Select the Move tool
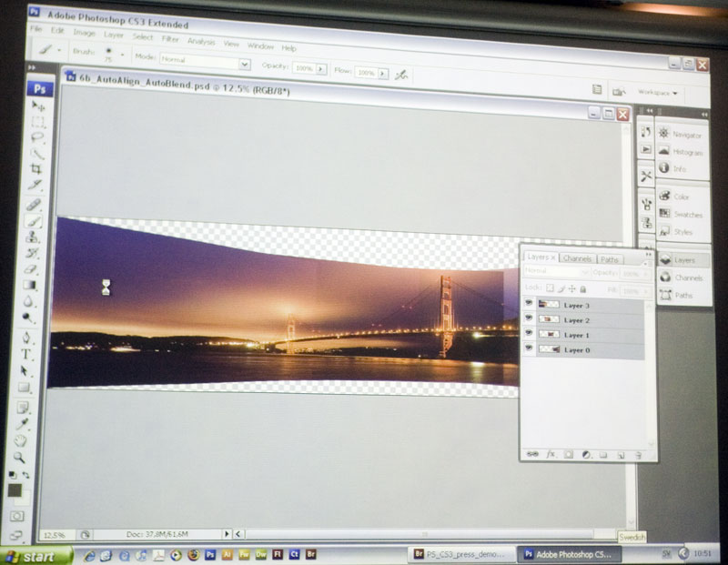 pyautogui.click(x=38, y=106)
